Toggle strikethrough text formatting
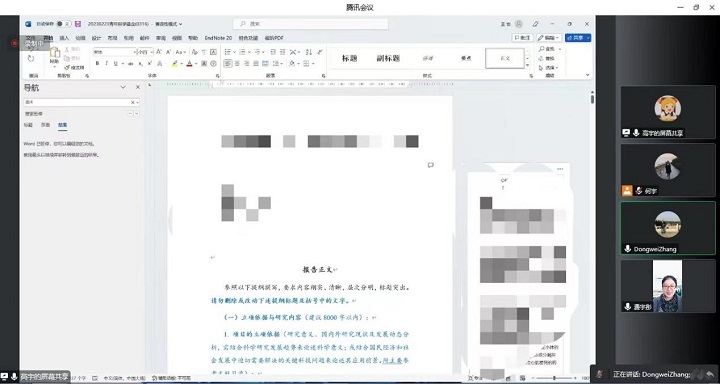 pyautogui.click(x=130, y=64)
